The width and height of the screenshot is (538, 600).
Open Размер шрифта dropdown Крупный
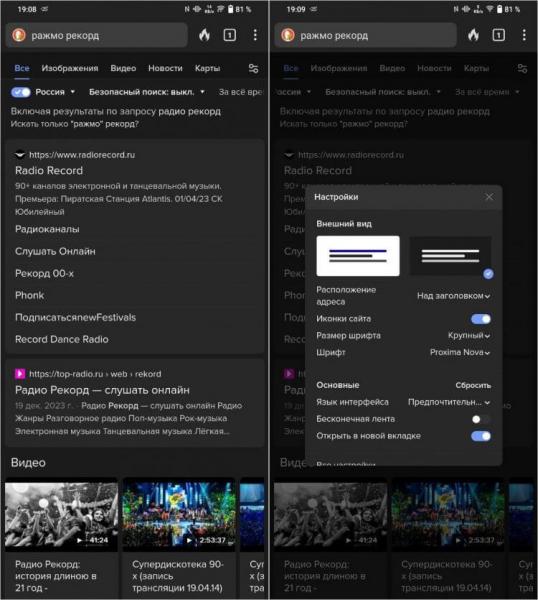pos(469,336)
